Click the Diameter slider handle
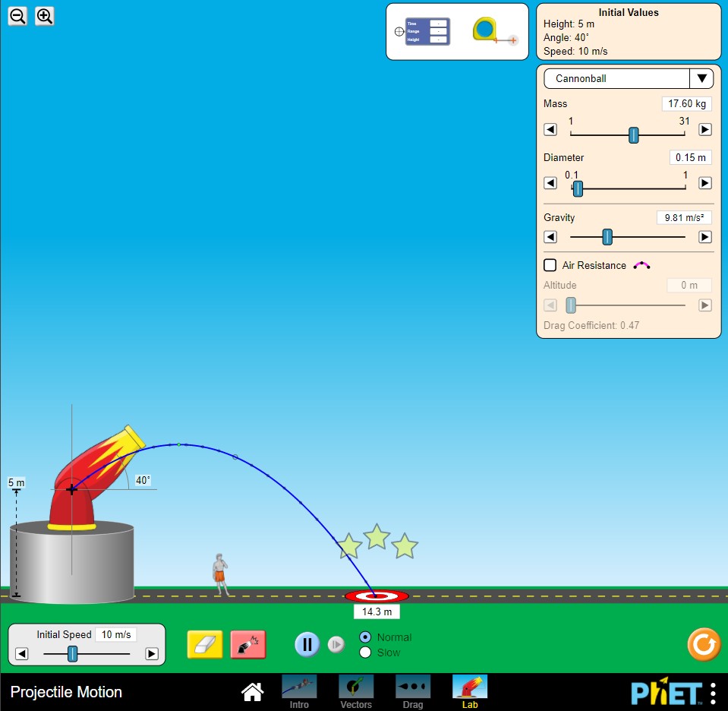 (x=578, y=188)
